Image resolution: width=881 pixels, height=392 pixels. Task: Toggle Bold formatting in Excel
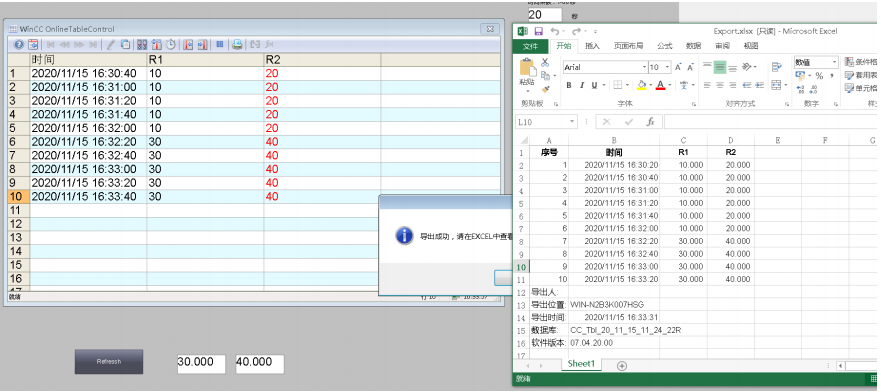coord(569,85)
